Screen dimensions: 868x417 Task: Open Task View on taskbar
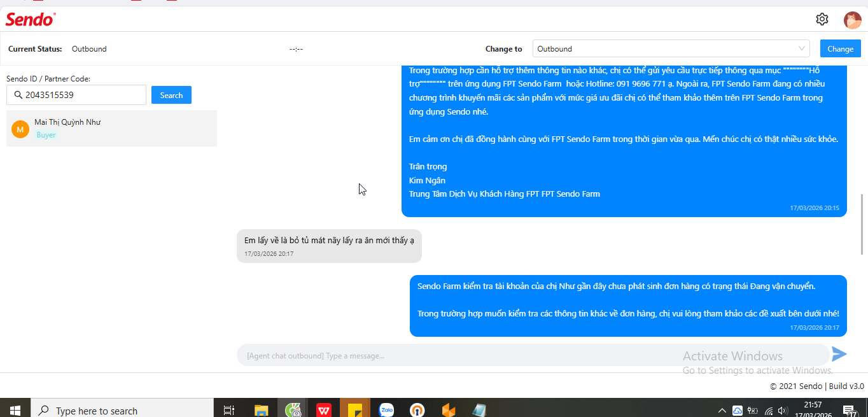pos(229,411)
